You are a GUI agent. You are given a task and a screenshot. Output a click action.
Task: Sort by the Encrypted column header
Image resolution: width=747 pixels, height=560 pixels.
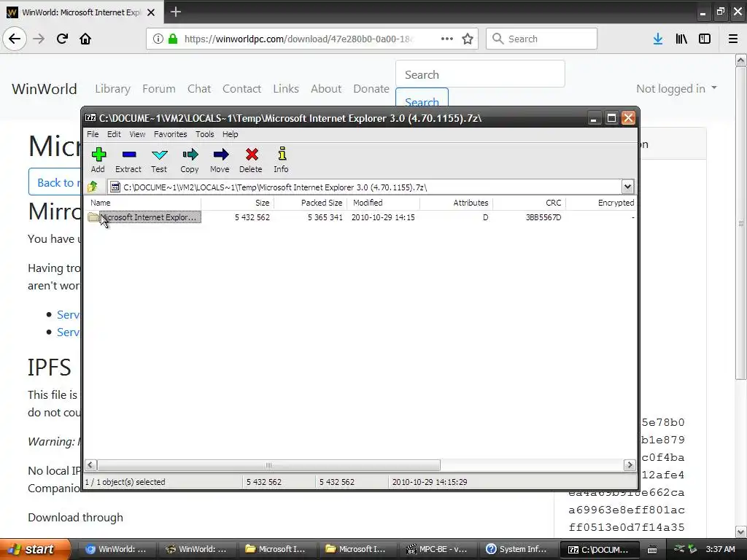coord(601,203)
